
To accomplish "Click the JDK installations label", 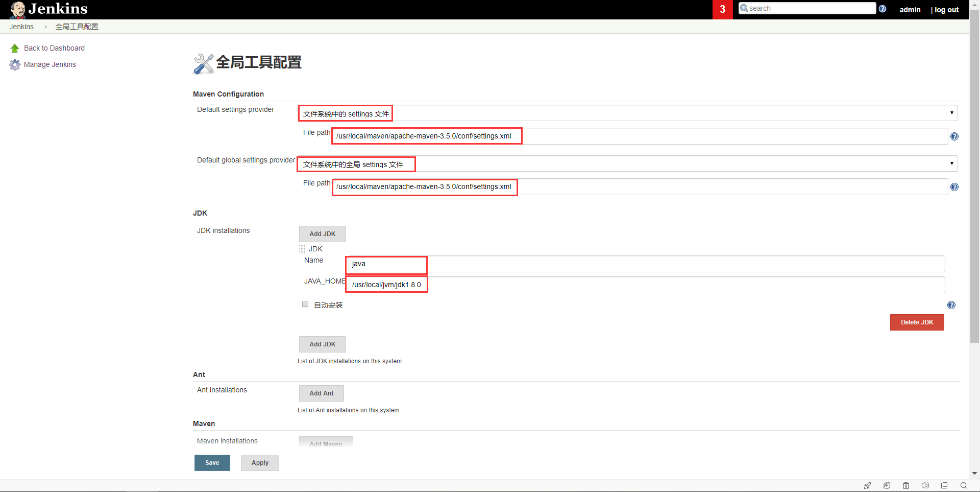I will click(224, 230).
